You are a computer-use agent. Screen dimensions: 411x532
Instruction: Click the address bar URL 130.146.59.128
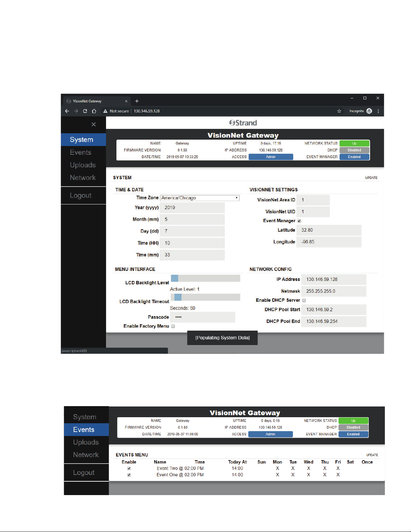tap(147, 111)
